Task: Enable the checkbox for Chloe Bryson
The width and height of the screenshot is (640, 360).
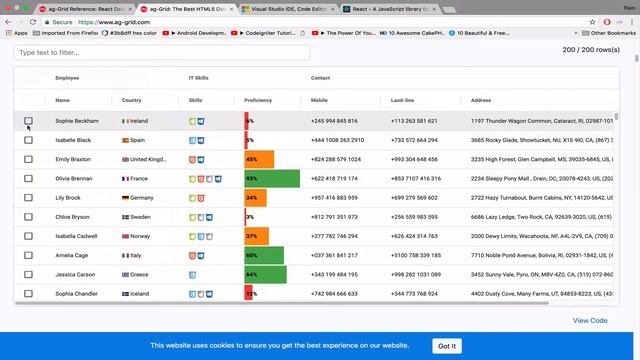Action: (x=28, y=217)
